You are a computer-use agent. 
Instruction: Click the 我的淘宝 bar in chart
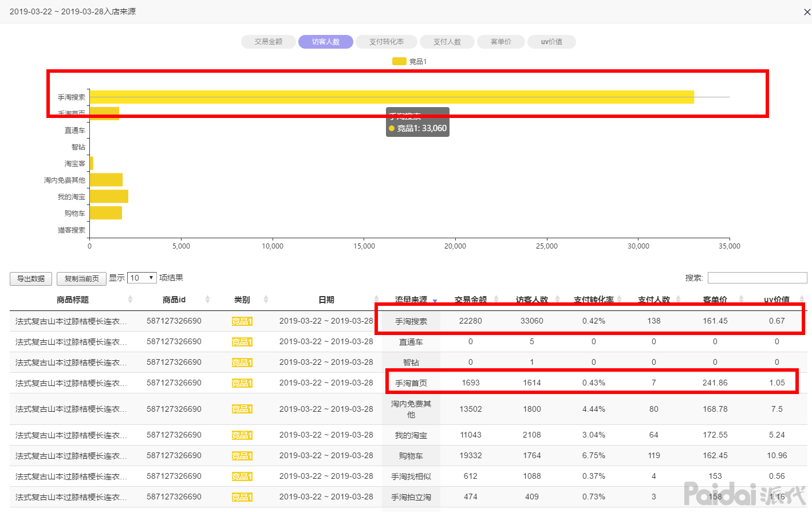tap(109, 196)
